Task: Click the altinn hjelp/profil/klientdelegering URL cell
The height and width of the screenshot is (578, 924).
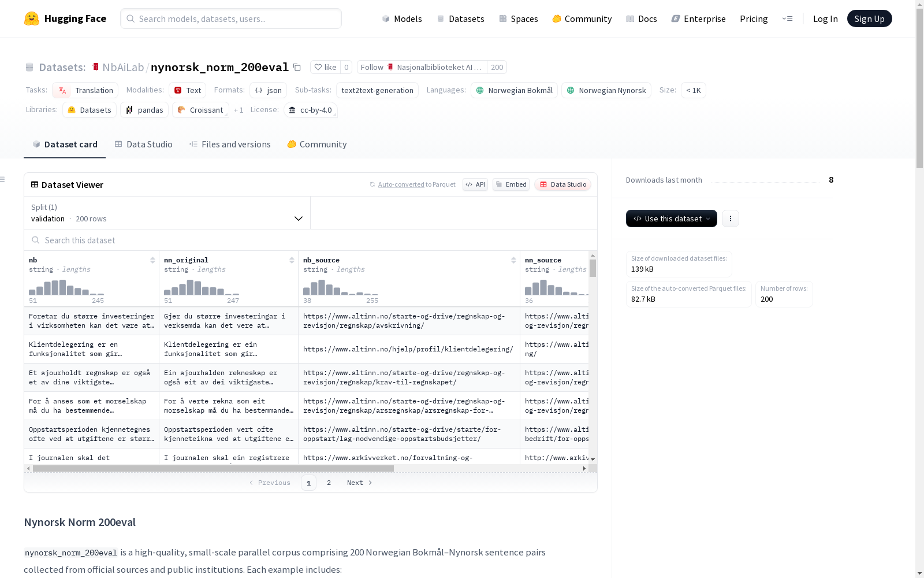Action: coord(409,349)
